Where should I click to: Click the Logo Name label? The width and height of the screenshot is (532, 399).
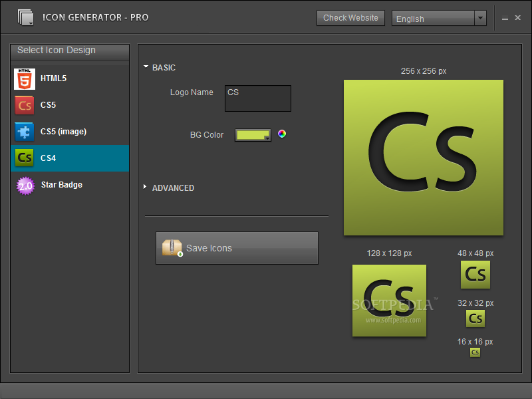pyautogui.click(x=192, y=92)
